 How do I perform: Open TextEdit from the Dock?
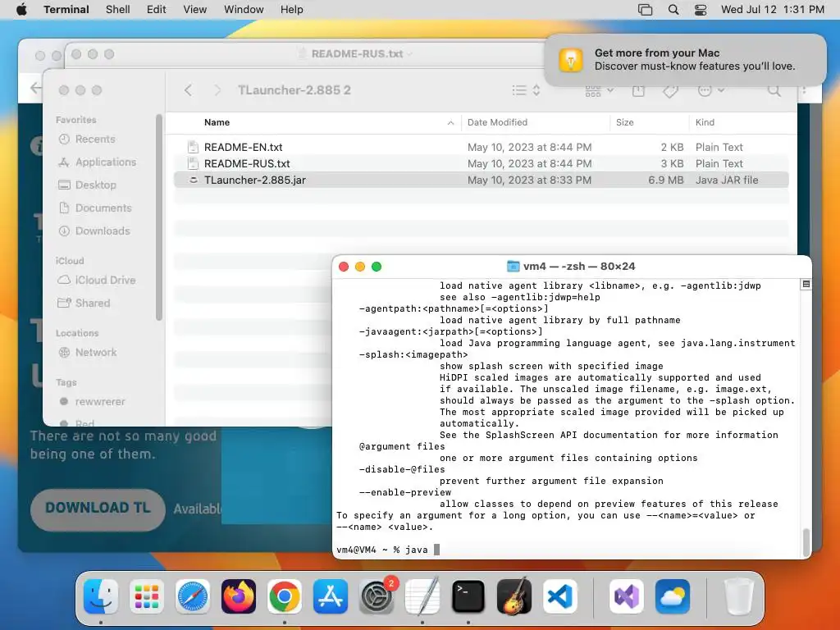coord(422,596)
